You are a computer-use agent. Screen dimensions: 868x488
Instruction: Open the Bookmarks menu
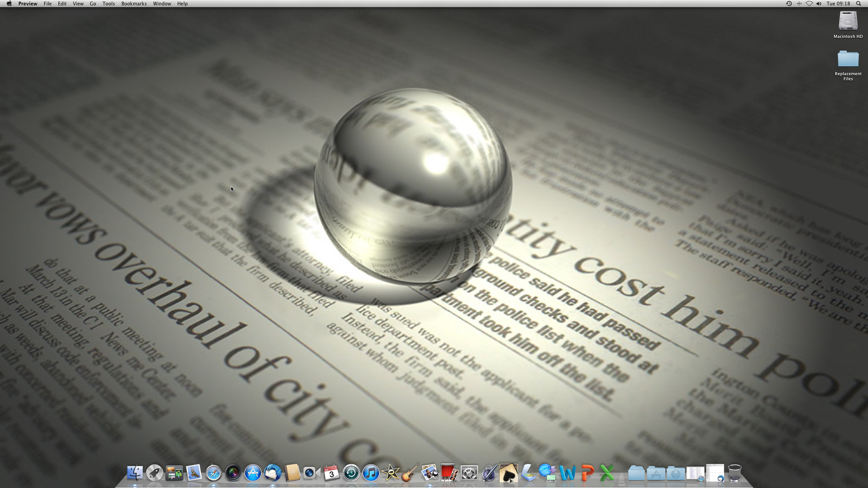(134, 4)
